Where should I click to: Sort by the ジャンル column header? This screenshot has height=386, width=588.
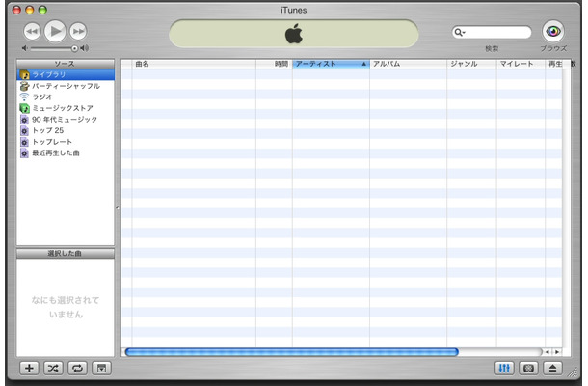coord(471,64)
